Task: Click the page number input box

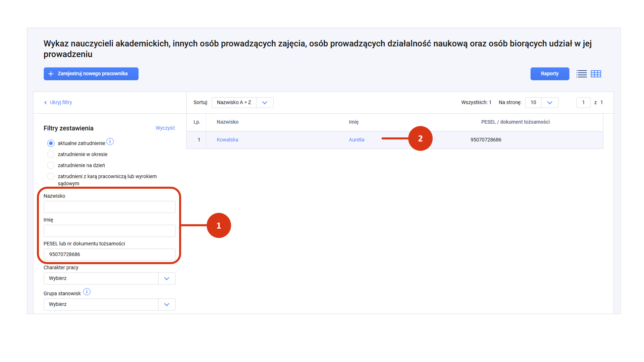Action: click(x=583, y=103)
